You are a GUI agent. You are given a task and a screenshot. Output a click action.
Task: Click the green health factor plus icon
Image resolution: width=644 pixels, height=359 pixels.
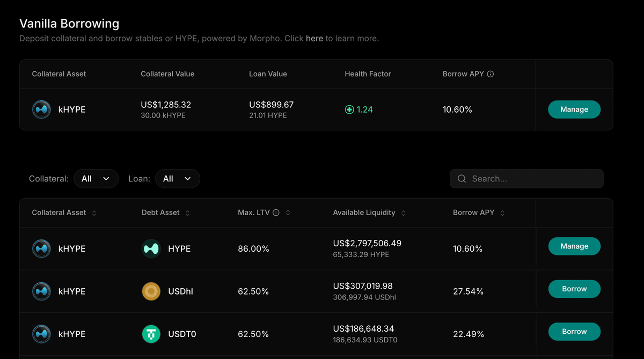[349, 109]
